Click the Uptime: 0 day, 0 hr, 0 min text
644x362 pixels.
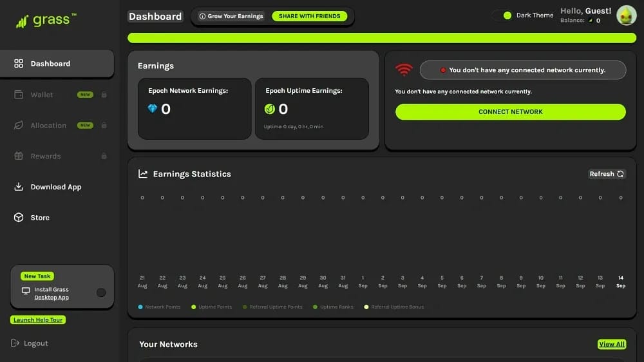(x=293, y=126)
